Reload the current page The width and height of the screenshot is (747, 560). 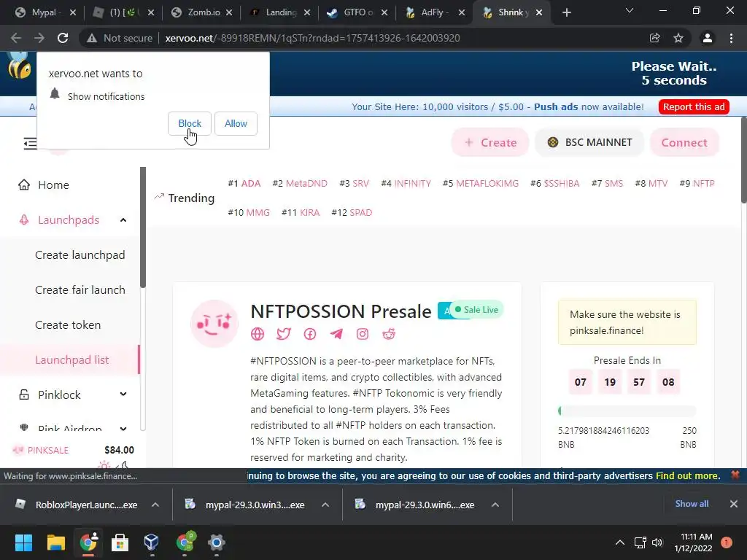point(63,38)
